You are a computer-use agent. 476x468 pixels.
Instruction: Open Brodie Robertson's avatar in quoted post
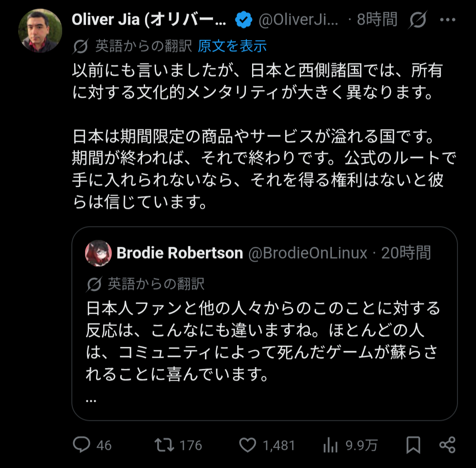tap(98, 253)
